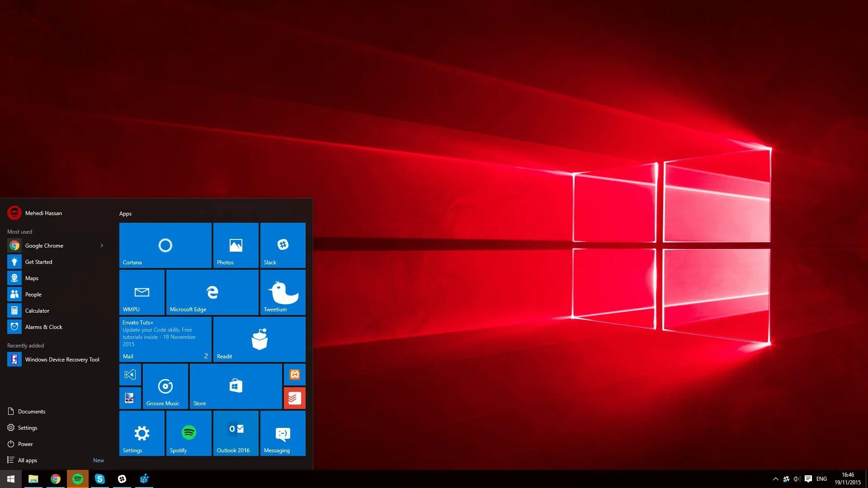Open Power options menu
Screen dimensions: 868x488
coord(25,443)
